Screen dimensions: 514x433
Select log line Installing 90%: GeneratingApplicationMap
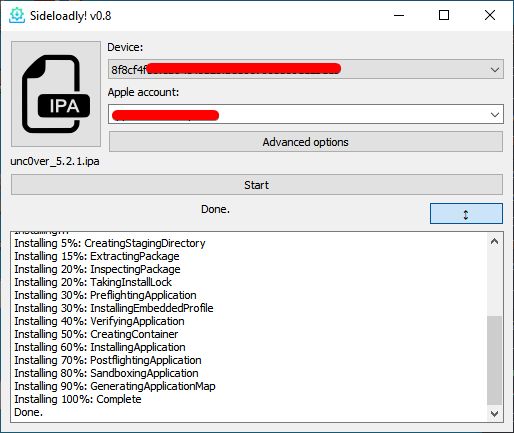[x=115, y=386]
